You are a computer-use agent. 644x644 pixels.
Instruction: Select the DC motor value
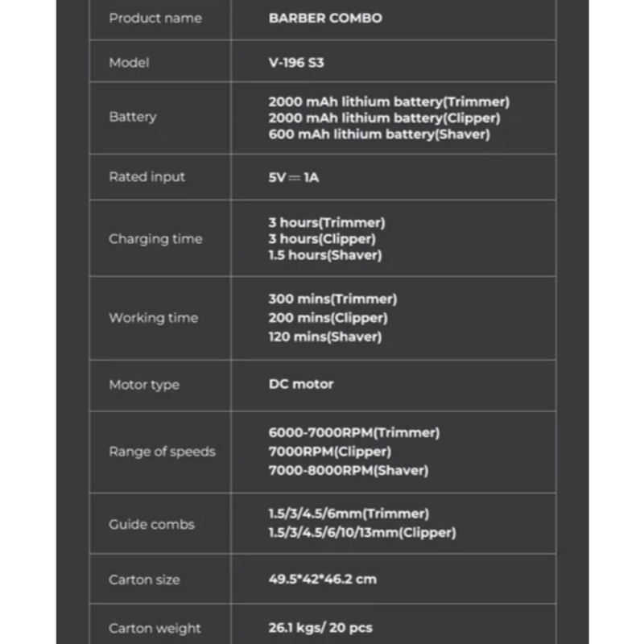[x=301, y=384]
